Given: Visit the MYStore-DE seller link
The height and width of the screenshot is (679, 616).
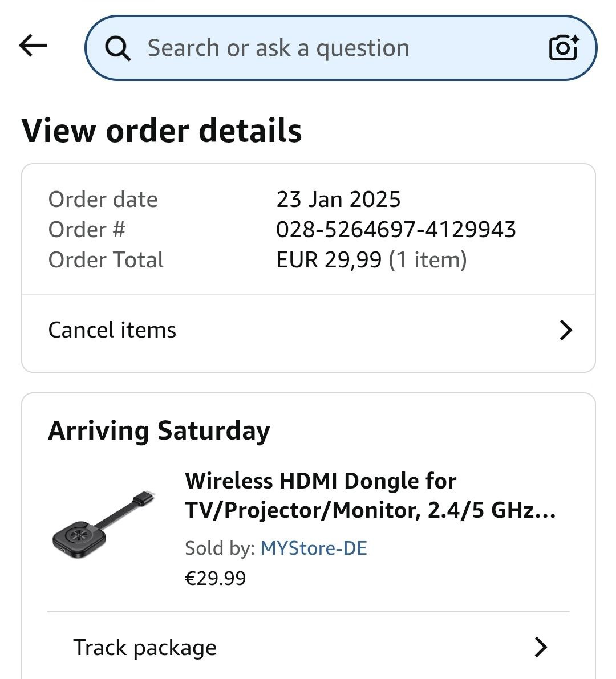Looking at the screenshot, I should (314, 548).
